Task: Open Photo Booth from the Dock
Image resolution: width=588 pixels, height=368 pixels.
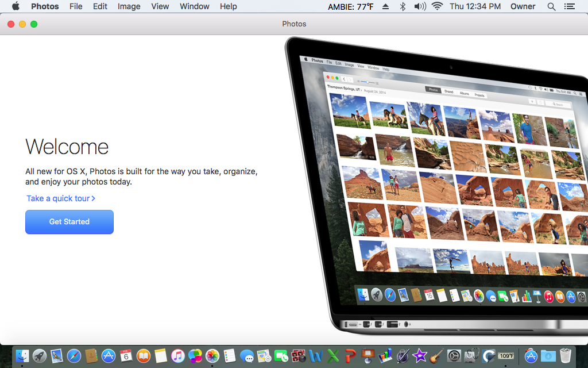Action: [299, 355]
